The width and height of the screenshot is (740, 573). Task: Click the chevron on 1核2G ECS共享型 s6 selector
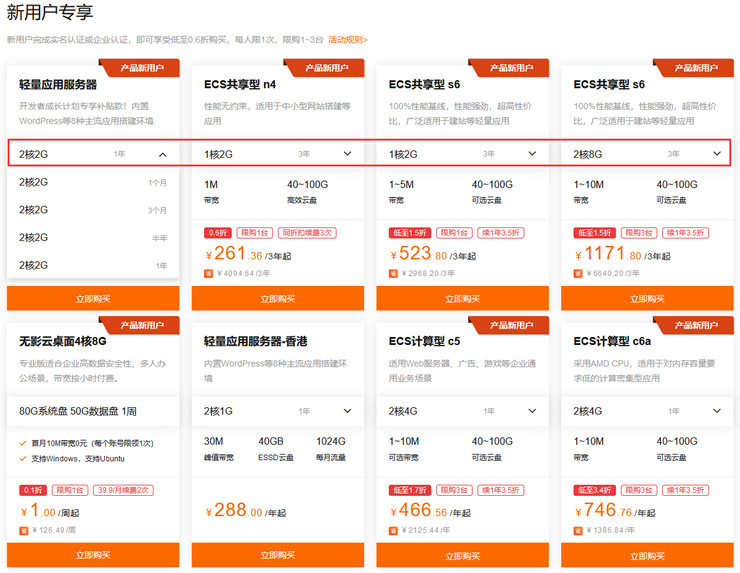[532, 154]
